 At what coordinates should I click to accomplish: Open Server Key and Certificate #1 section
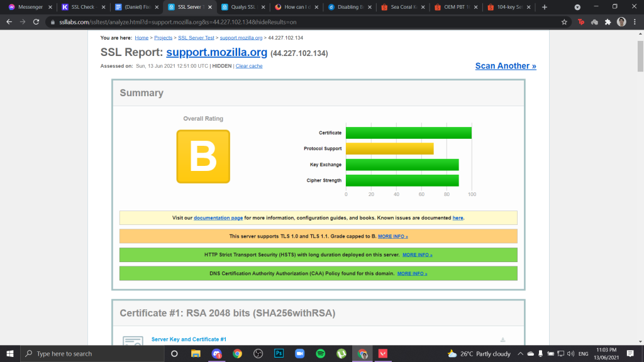click(189, 339)
